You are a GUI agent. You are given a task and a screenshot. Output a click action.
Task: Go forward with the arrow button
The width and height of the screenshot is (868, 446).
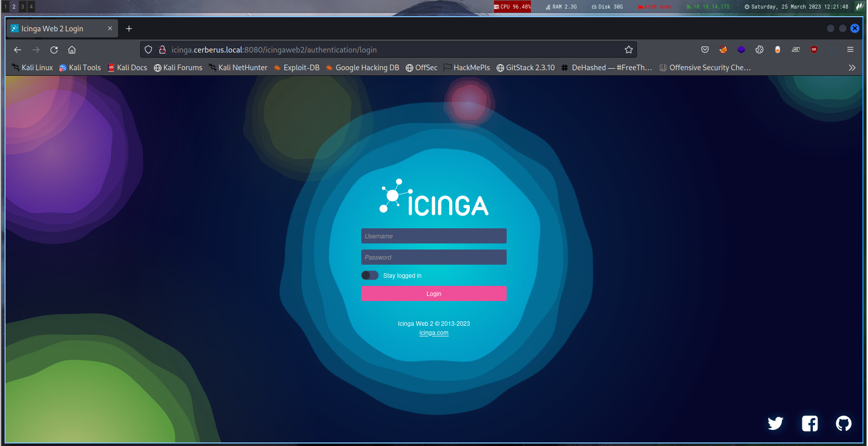36,49
